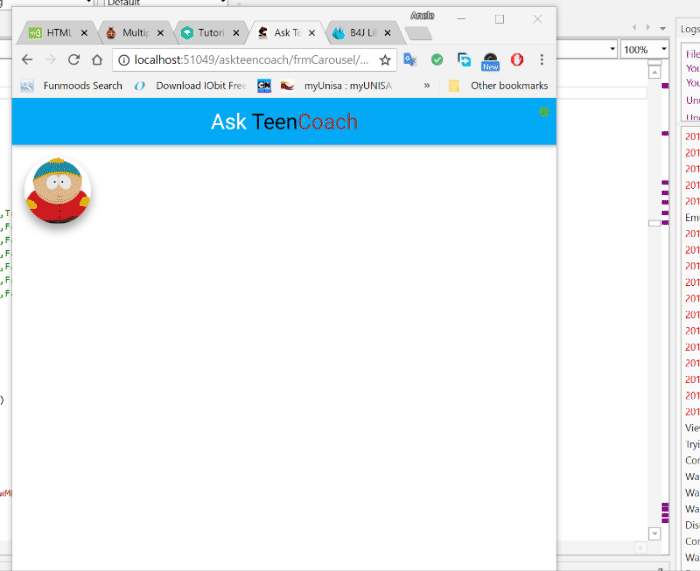
Task: Click the browser forward arrow
Action: pyautogui.click(x=50, y=59)
